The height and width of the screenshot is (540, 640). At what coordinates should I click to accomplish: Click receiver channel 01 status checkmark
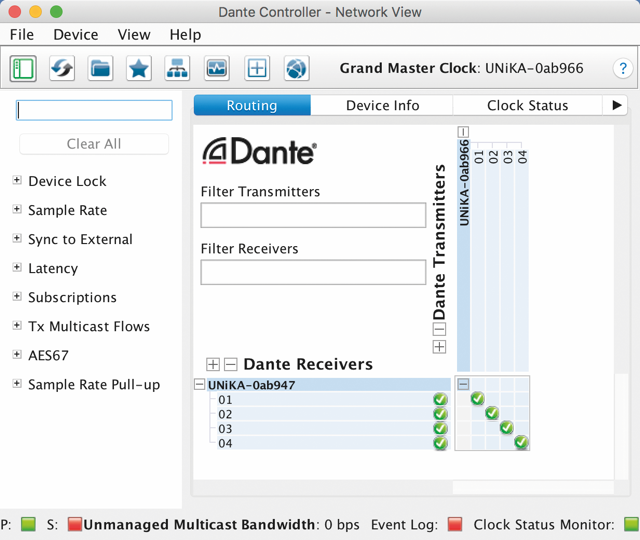click(x=440, y=399)
